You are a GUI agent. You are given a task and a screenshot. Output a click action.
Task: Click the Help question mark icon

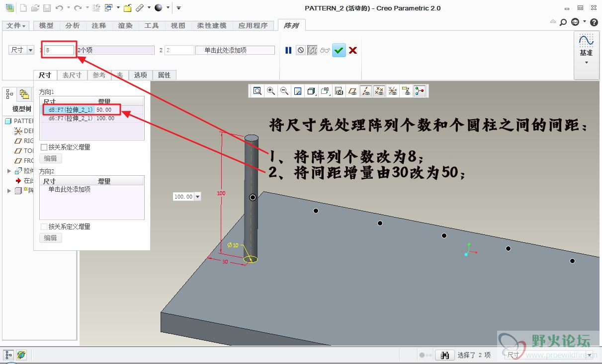pos(594,22)
